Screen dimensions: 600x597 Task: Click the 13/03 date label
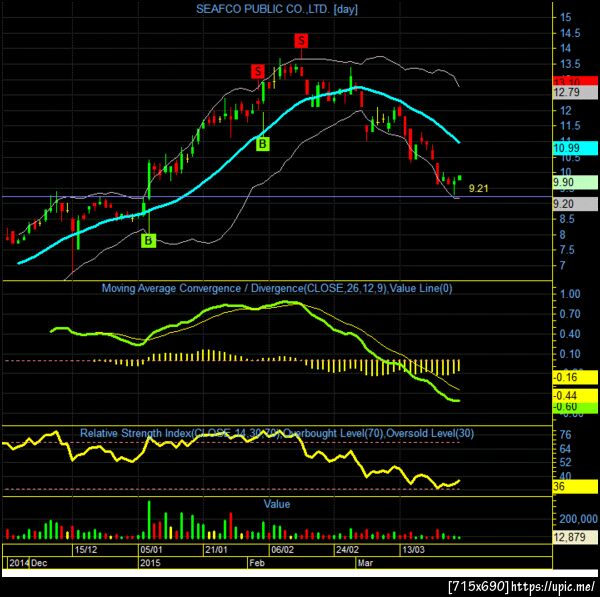tap(413, 550)
